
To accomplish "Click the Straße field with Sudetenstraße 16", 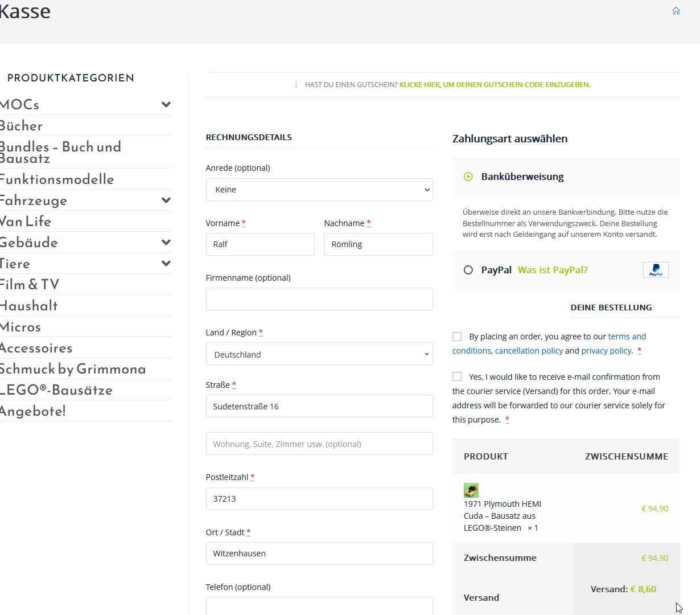I will point(319,406).
